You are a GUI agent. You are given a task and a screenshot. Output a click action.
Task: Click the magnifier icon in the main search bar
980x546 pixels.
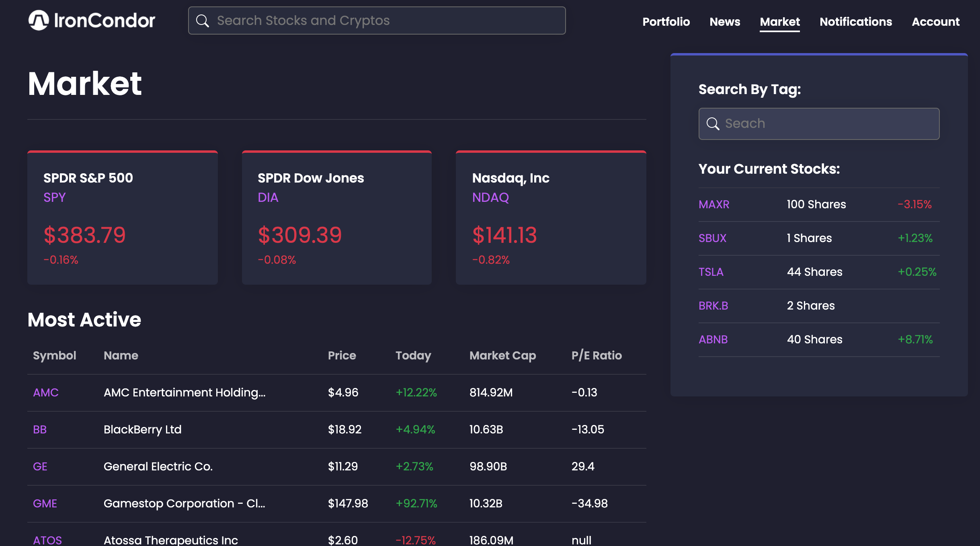point(203,21)
